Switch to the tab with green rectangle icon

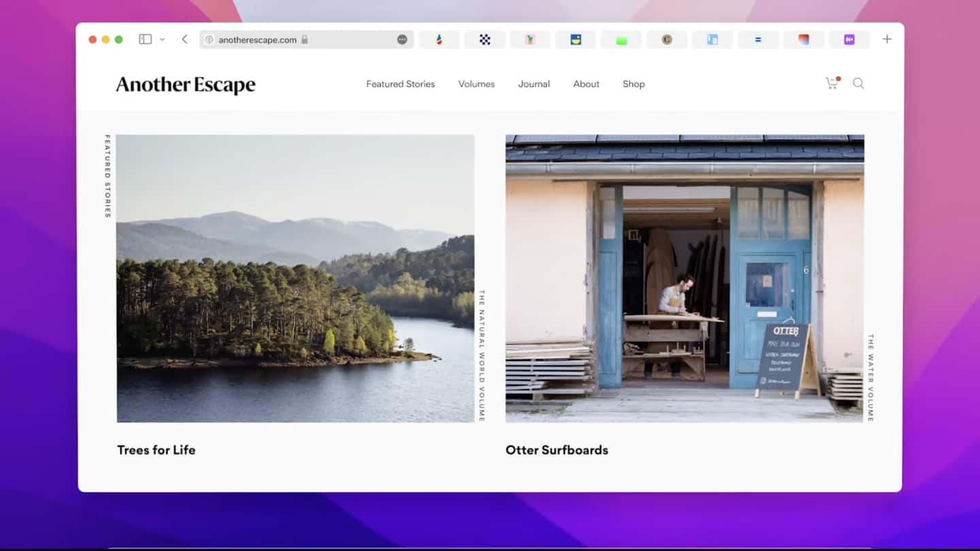coord(621,39)
